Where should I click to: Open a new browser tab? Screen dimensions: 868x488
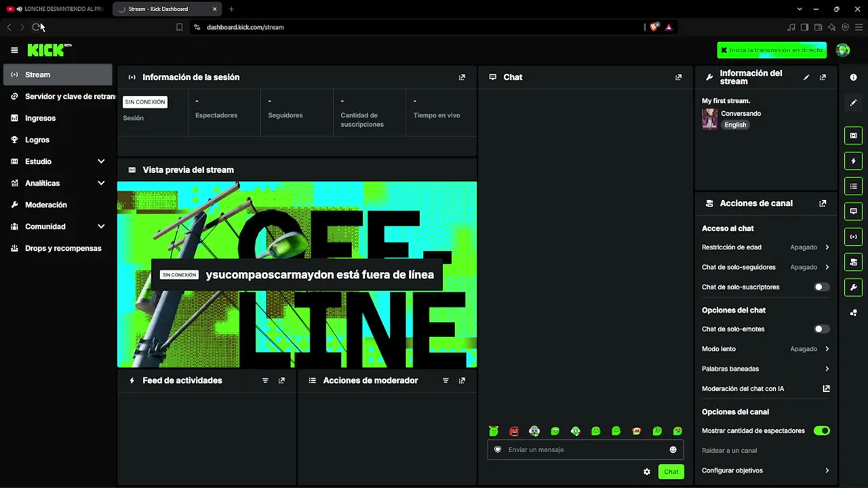231,9
